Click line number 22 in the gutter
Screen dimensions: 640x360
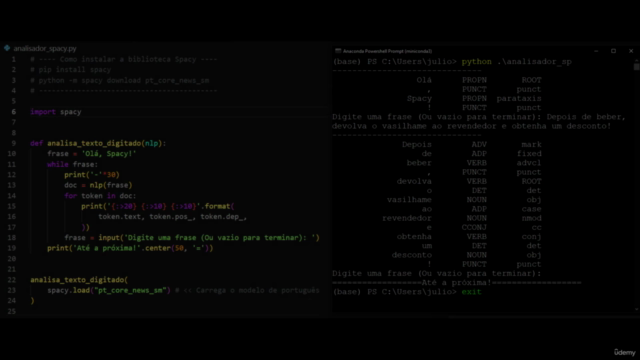point(11,280)
